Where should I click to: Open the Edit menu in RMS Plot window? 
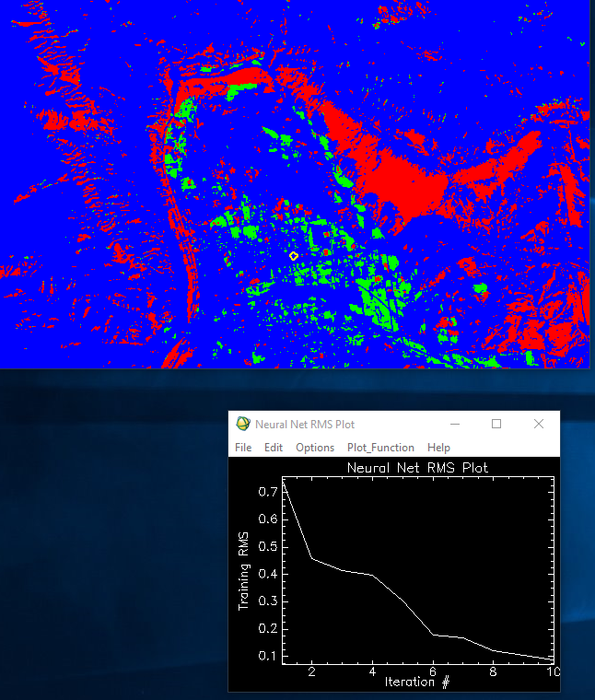coord(274,448)
